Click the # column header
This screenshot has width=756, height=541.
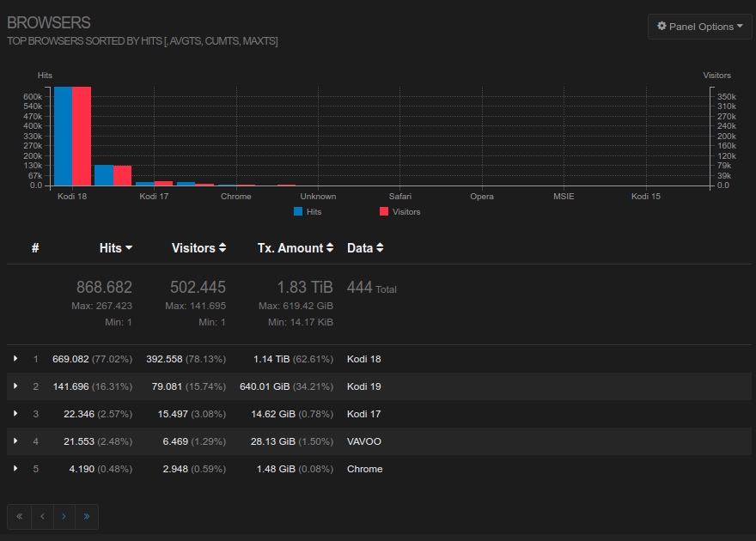click(x=35, y=248)
